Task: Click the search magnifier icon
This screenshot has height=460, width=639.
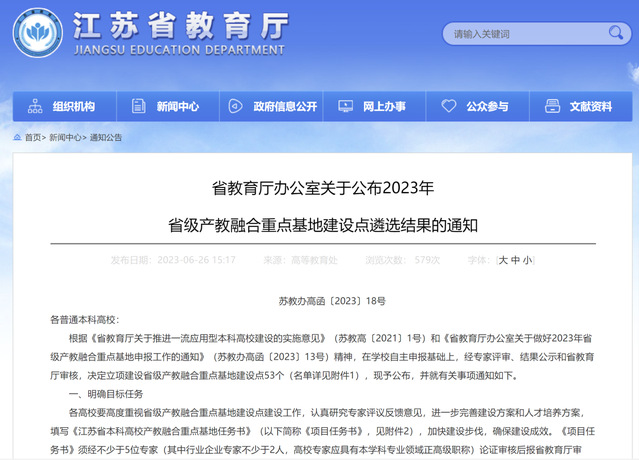Action: [x=608, y=35]
